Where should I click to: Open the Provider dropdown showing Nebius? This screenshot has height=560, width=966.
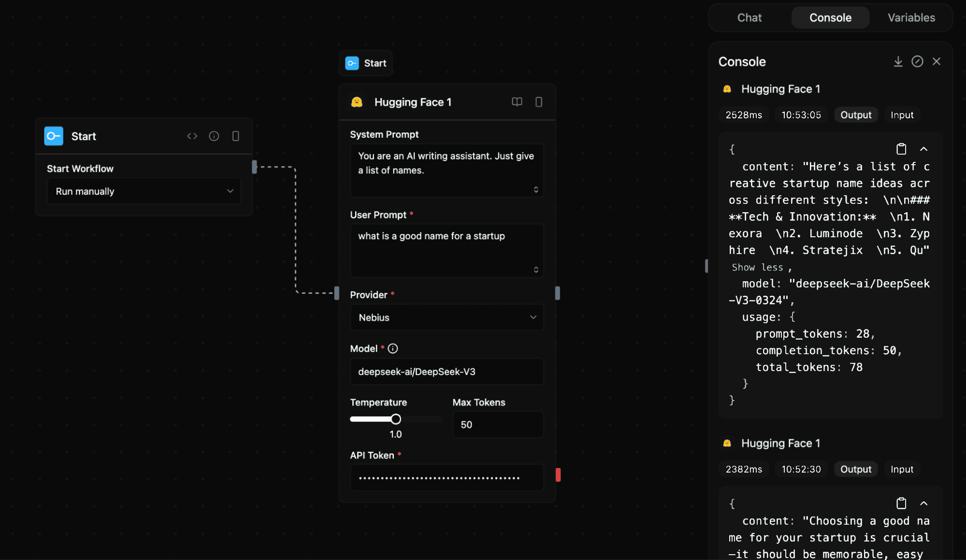click(446, 317)
